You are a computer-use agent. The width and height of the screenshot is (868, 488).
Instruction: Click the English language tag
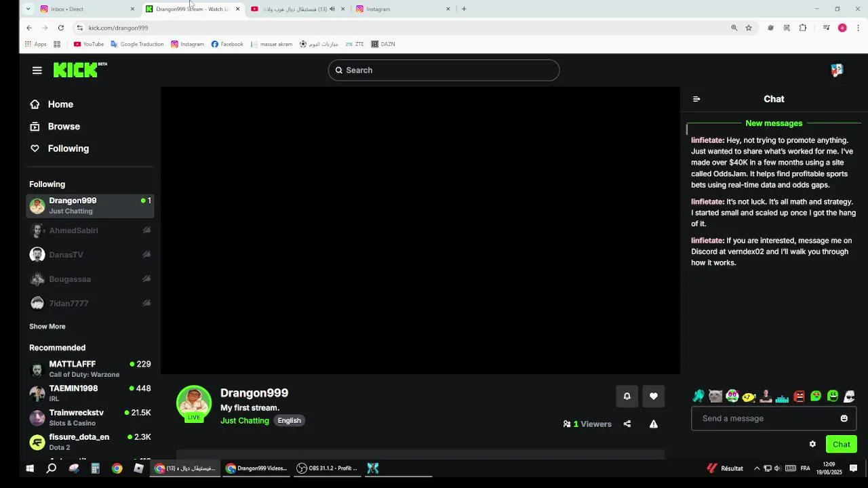point(289,421)
